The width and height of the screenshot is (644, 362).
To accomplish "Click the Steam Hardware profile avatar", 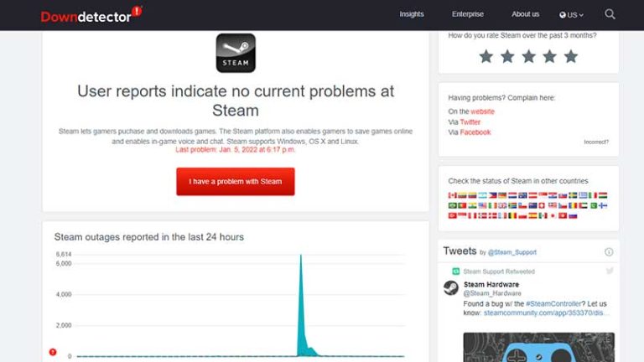I will tap(451, 288).
